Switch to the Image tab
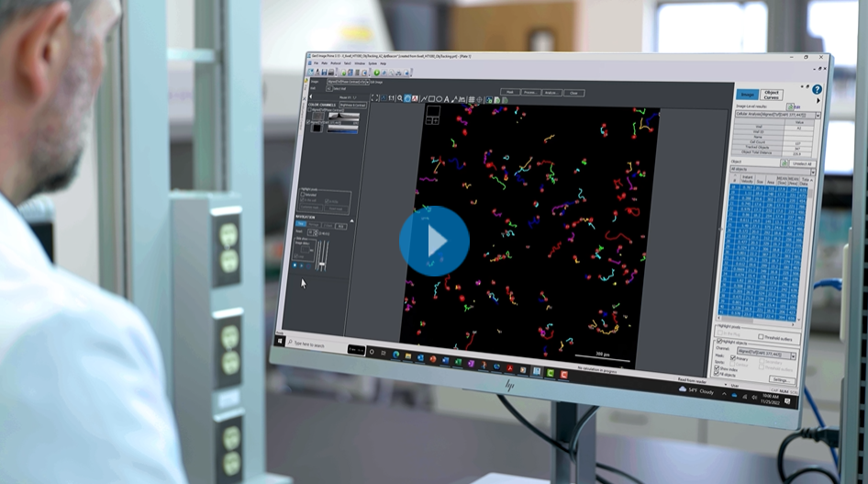This screenshot has width=868, height=484. [747, 95]
